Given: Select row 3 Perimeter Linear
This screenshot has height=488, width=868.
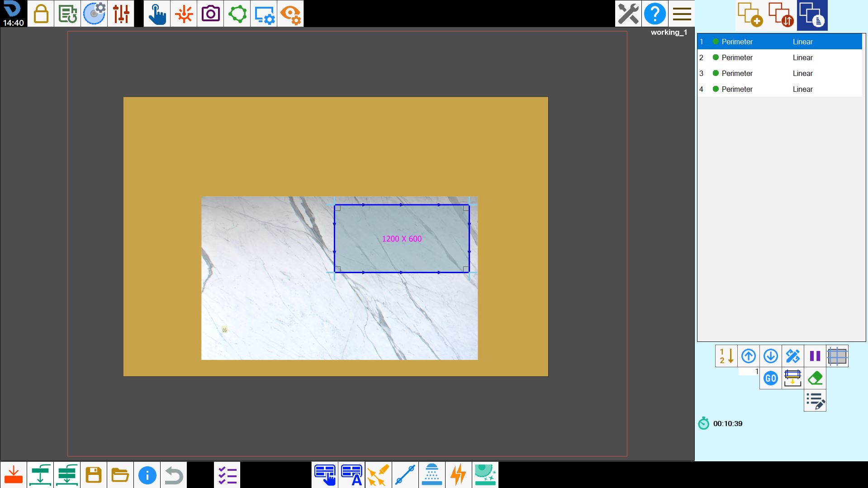Looking at the screenshot, I should pos(779,73).
